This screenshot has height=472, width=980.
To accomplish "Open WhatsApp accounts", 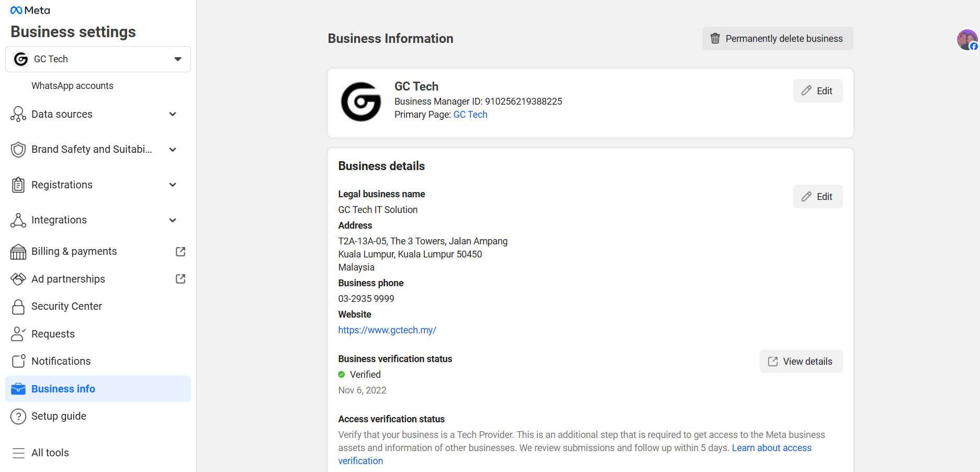I will click(72, 86).
